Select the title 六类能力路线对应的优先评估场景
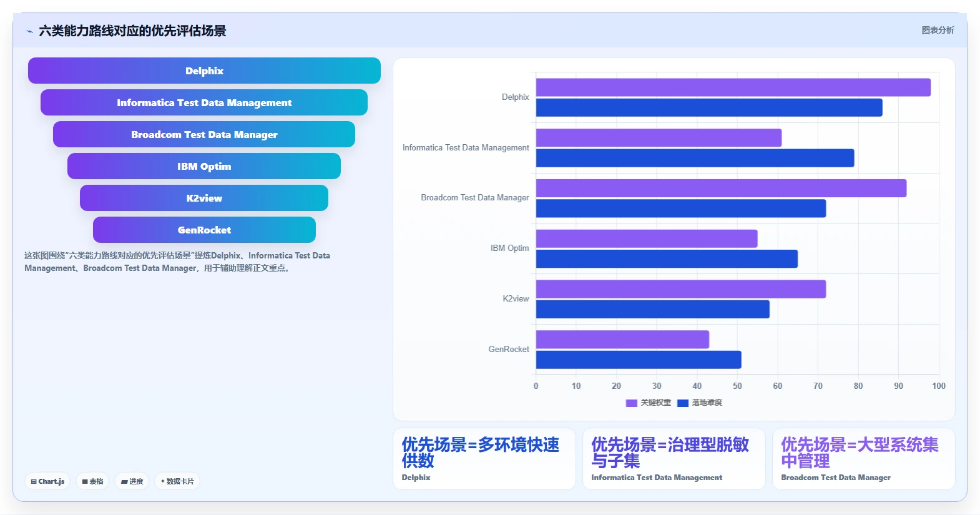Screen dimensions: 980x515 132,31
